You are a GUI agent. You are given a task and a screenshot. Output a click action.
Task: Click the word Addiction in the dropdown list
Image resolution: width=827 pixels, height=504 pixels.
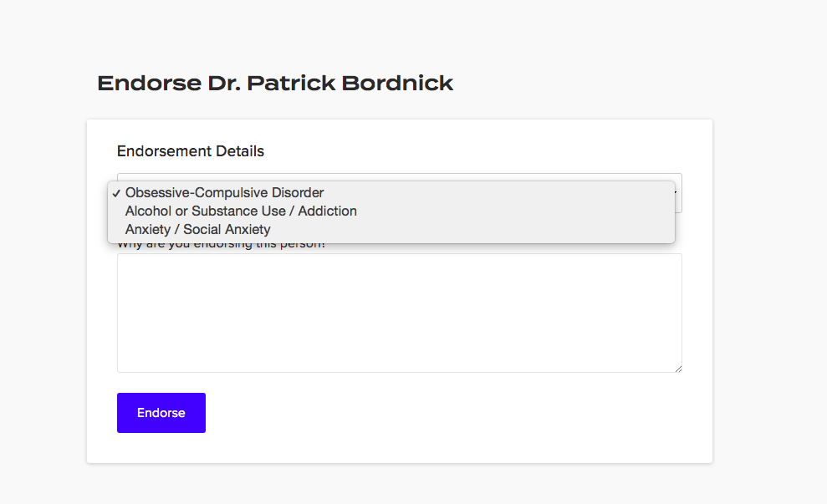point(328,211)
